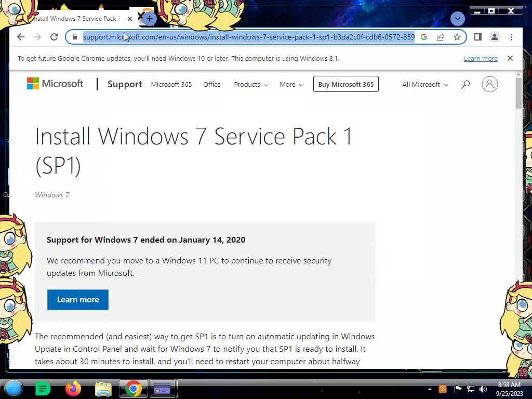532x399 pixels.
Task: Open the Chrome three-dot menu
Action: [511, 37]
